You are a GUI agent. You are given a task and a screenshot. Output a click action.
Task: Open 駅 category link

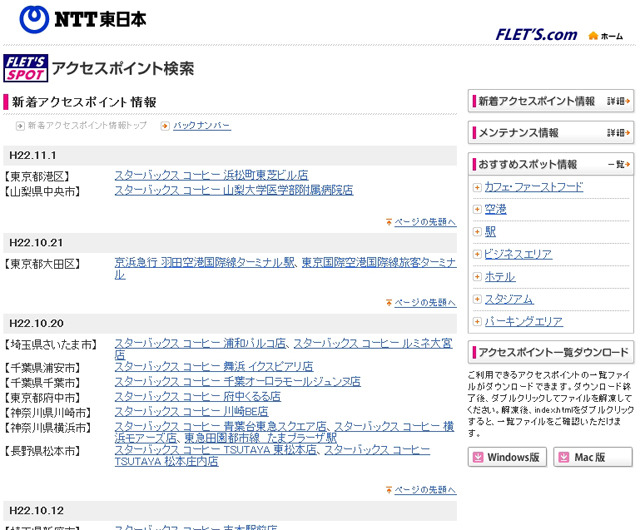pos(490,232)
